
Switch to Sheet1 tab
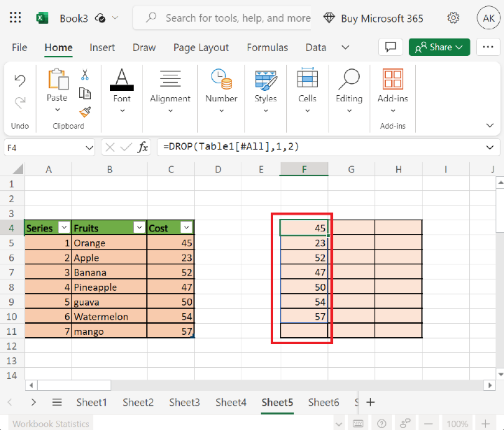91,402
